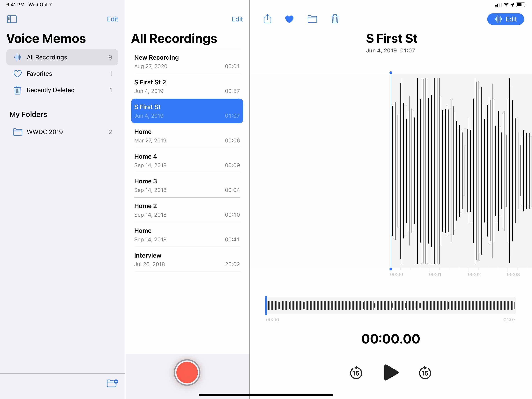Click the 01:07 end time label
Viewport: 532px width, 399px height.
pyautogui.click(x=509, y=320)
